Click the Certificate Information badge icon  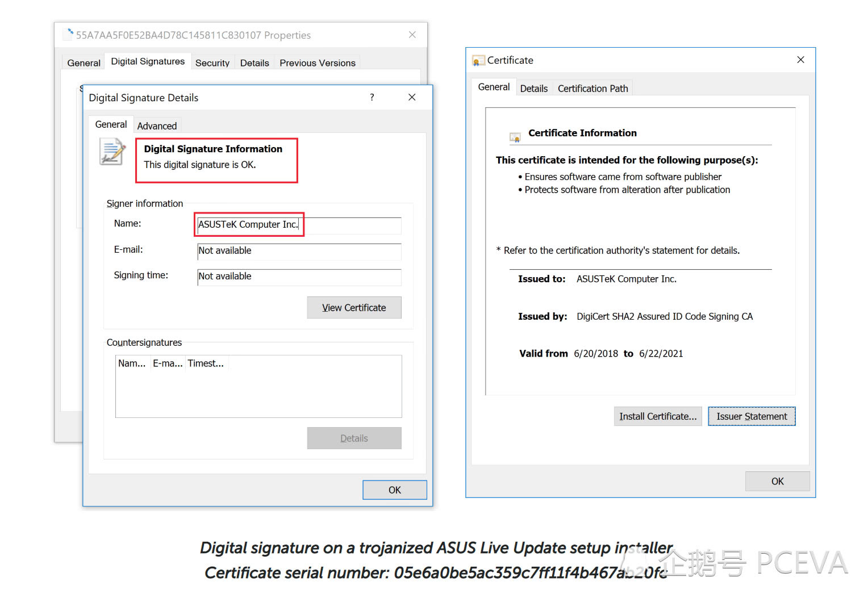[x=515, y=137]
